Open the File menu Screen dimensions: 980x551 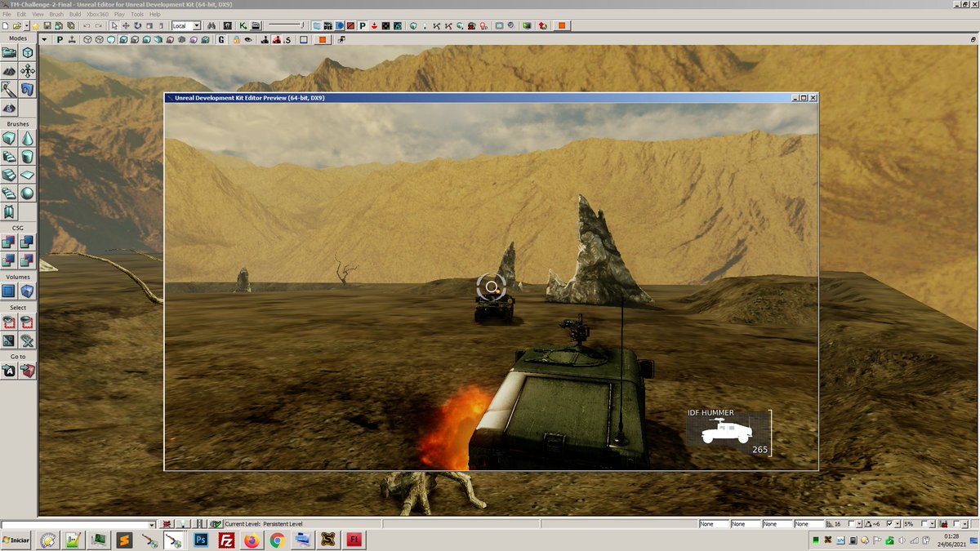(7, 14)
